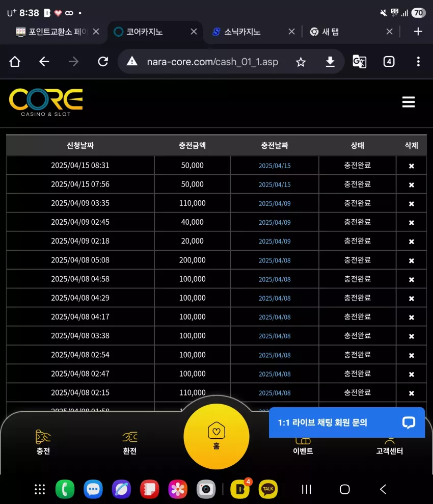The image size is (433, 504).
Task: Bookmark the page with the star icon
Action: pos(301,62)
